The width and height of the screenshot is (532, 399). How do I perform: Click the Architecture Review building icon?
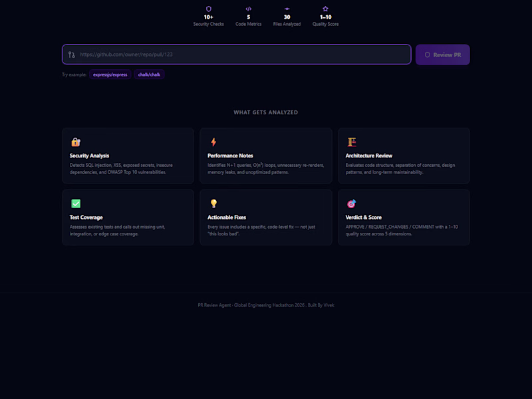click(350, 142)
